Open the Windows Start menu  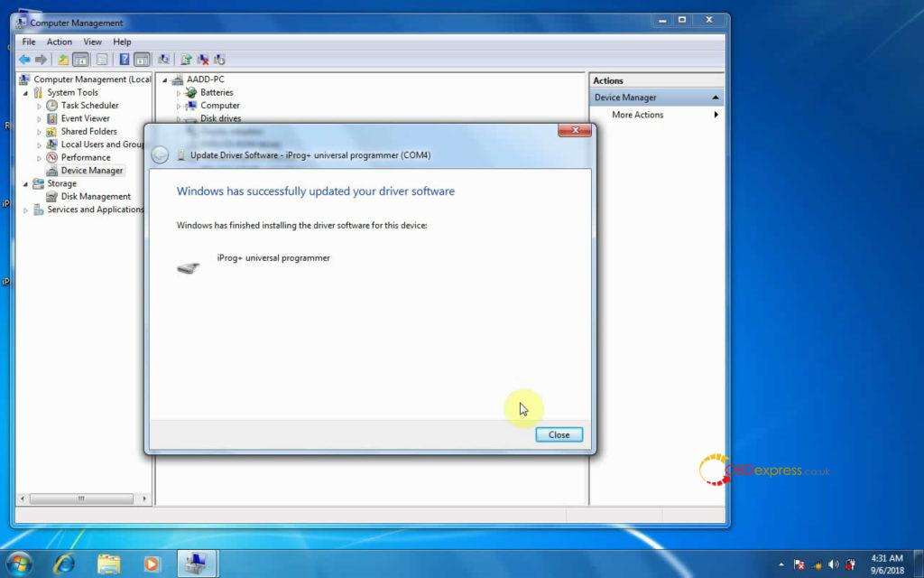pyautogui.click(x=19, y=564)
